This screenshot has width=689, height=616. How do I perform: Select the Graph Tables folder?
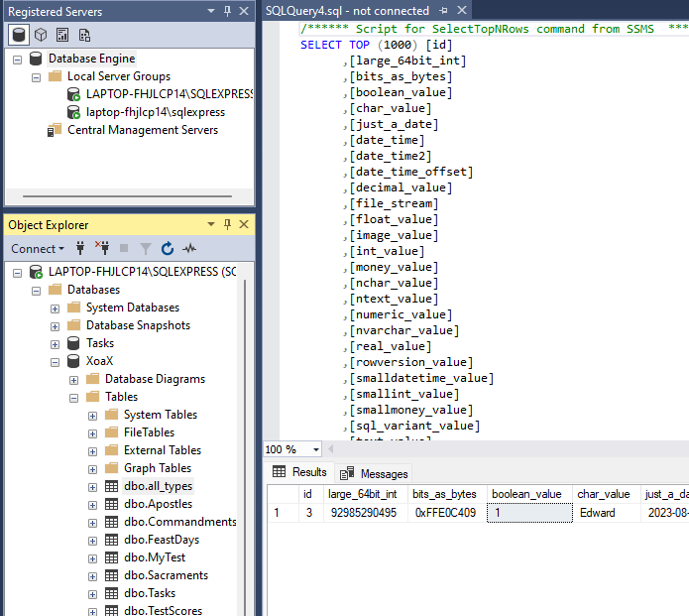click(x=158, y=468)
